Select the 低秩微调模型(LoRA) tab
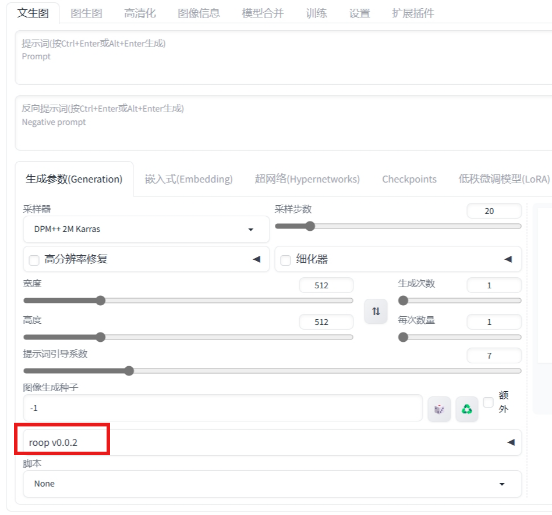 point(504,179)
